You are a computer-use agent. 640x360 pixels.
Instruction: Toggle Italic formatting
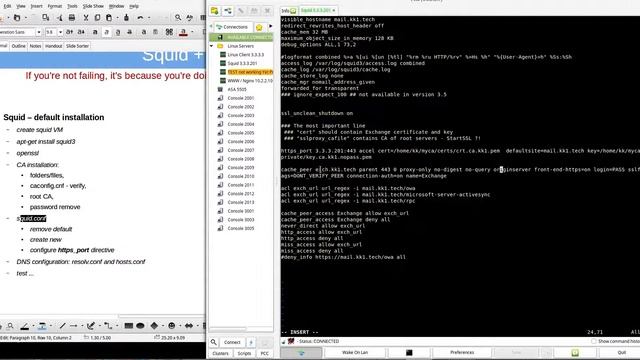(x=107, y=32)
